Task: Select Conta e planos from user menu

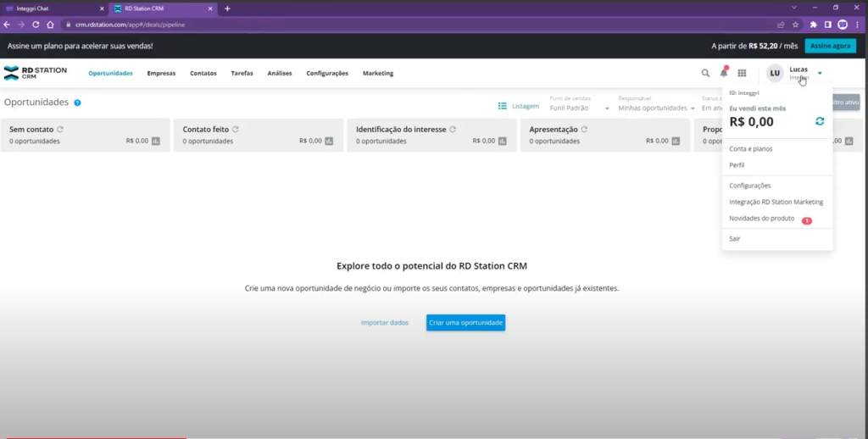Action: (750, 148)
